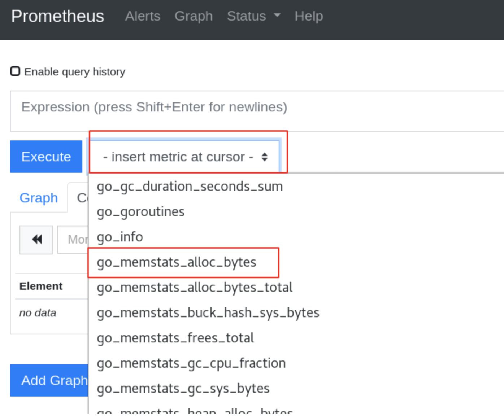The width and height of the screenshot is (504, 420).
Task: Pick go_memstats_alloc_bytes metric option
Action: click(177, 262)
